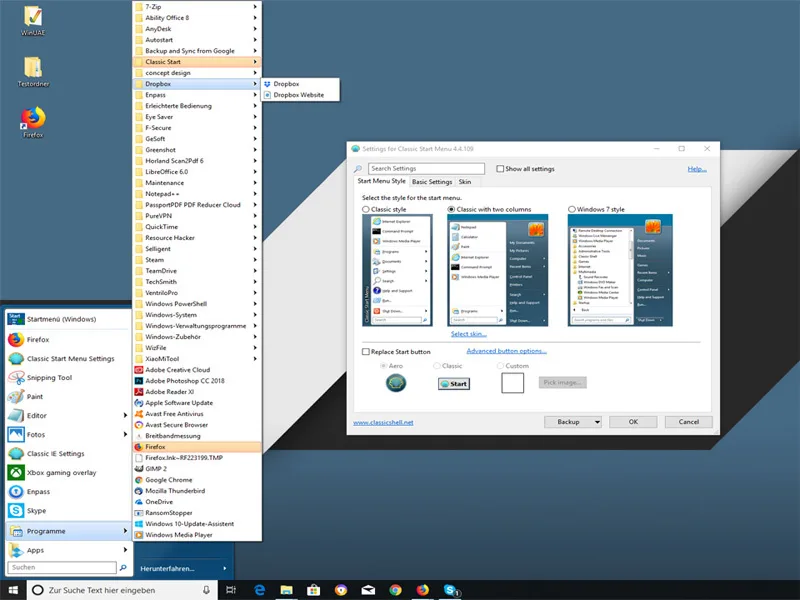Check Replace Start button option
Viewport: 800px width, 600px height.
pos(365,352)
